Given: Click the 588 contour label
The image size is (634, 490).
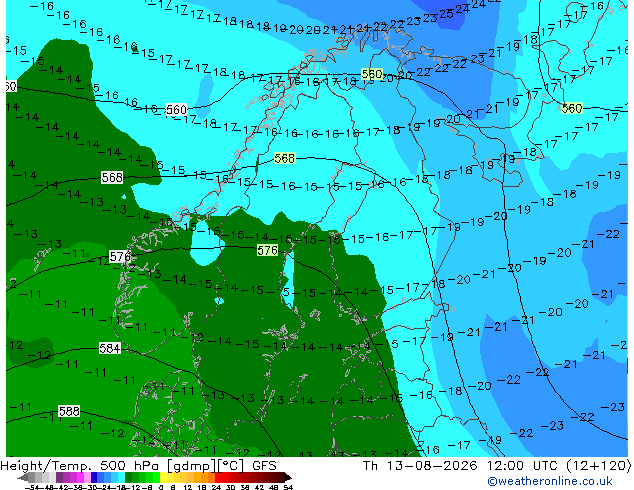Looking at the screenshot, I should 69,411.
